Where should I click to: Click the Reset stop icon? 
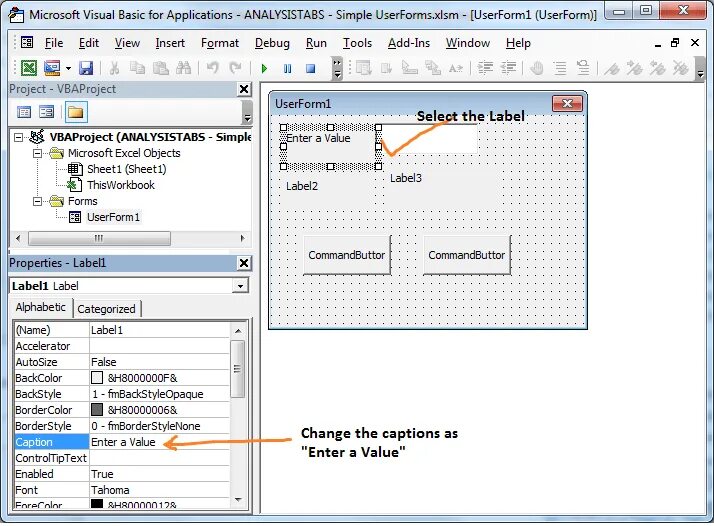311,69
